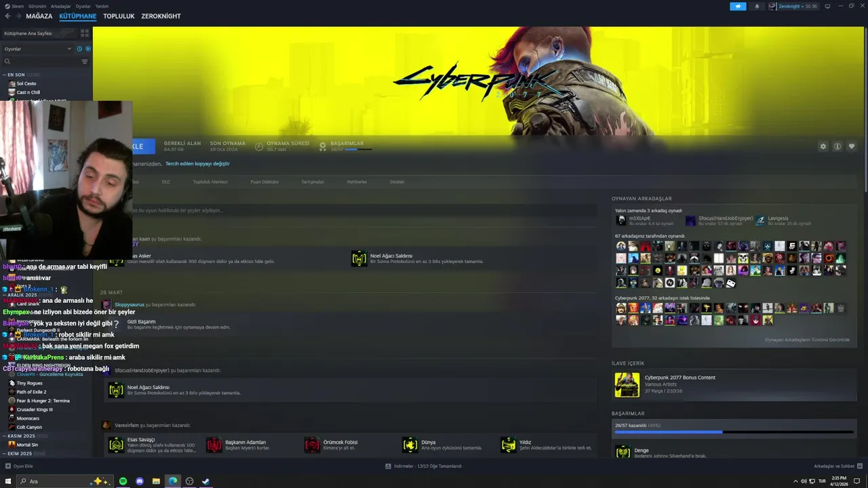Open game settings gear icon
Viewport: 868px width, 488px height.
coord(823,146)
